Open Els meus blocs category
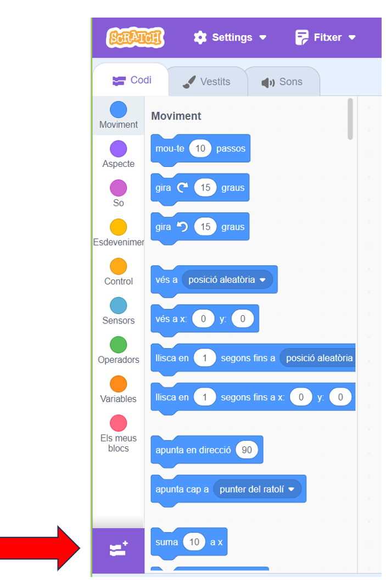386x588 pixels. [x=118, y=423]
